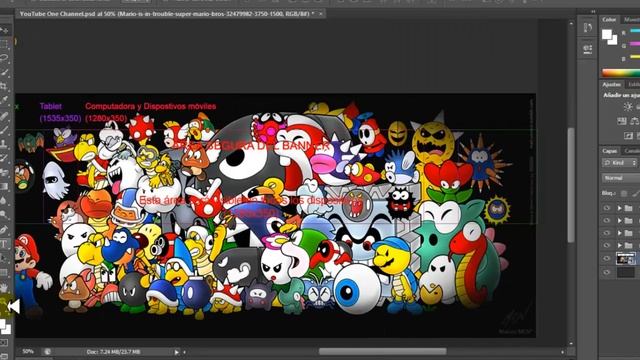Select the Gradient tool
Image resolution: width=640 pixels, height=360 pixels.
point(5,187)
